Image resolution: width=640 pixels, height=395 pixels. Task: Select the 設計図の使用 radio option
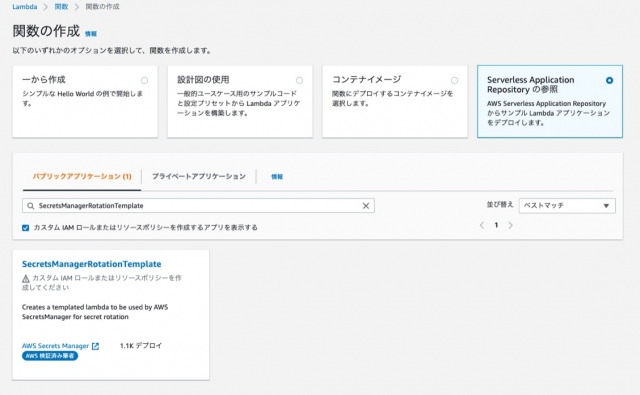pyautogui.click(x=299, y=80)
